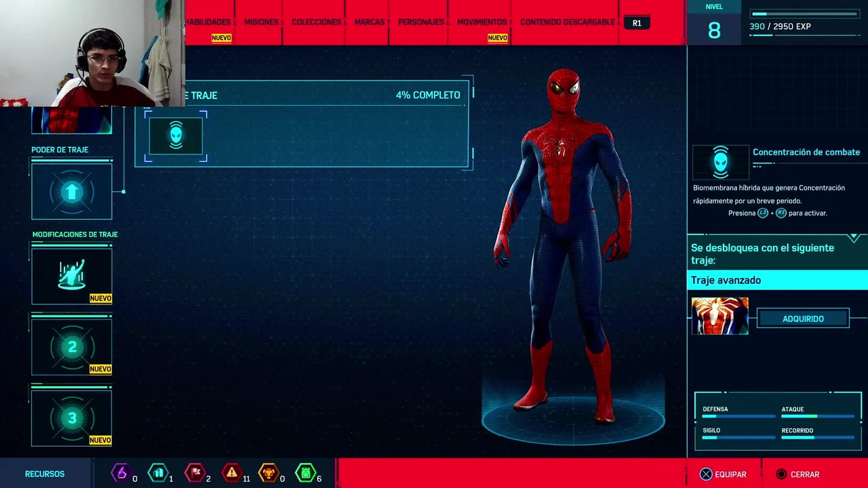Open the Marcas tab

pos(370,22)
